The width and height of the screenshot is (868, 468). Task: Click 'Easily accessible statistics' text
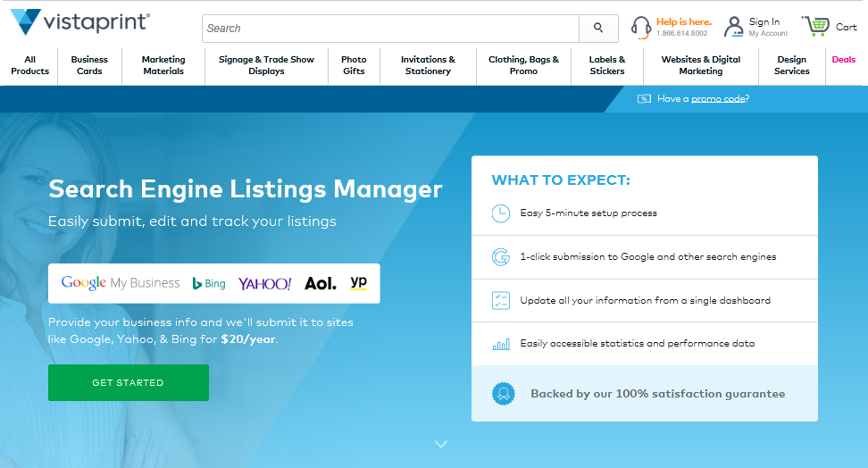coord(638,343)
